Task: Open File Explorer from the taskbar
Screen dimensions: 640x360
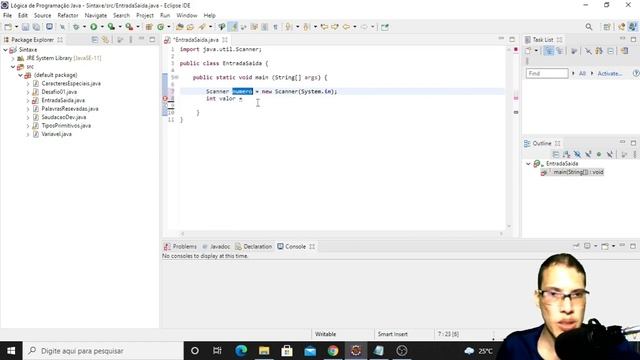Action: tap(264, 351)
